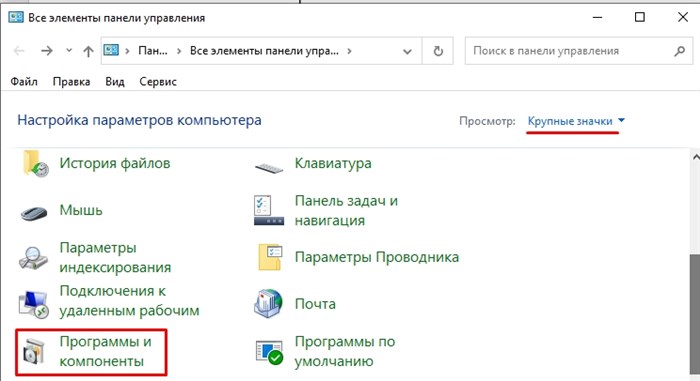The image size is (700, 381).
Task: Click the search magnifier icon
Action: 679,51
